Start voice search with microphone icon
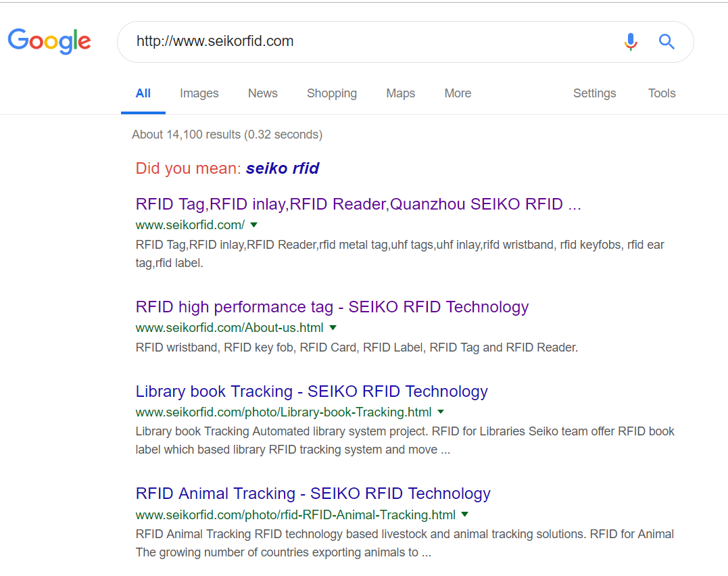Screen dimensions: 728x576 click(x=630, y=42)
